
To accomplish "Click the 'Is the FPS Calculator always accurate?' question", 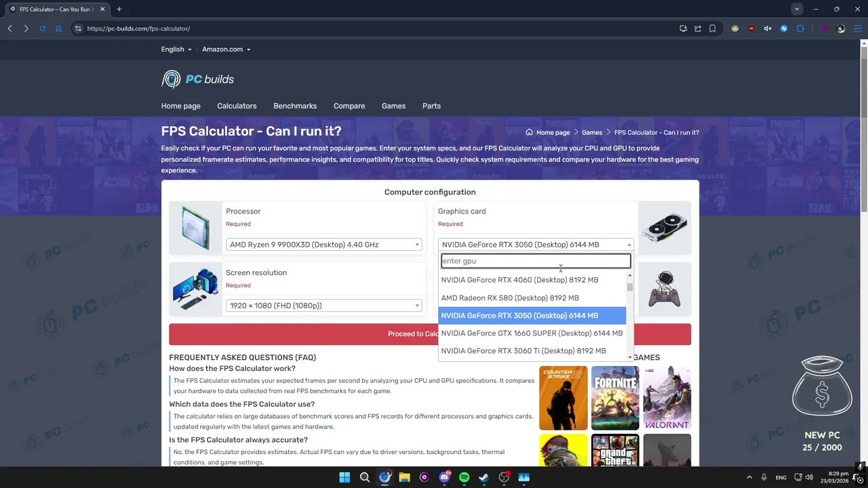I will click(238, 440).
